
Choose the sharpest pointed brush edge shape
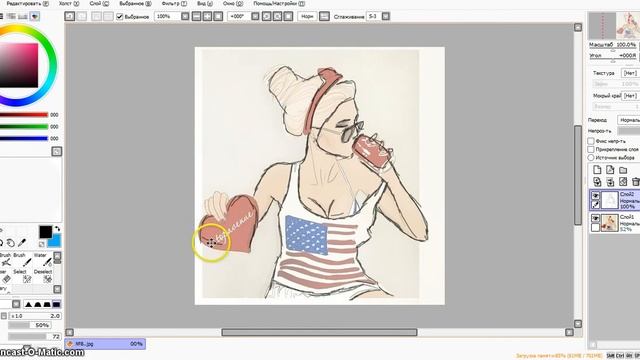28,304
